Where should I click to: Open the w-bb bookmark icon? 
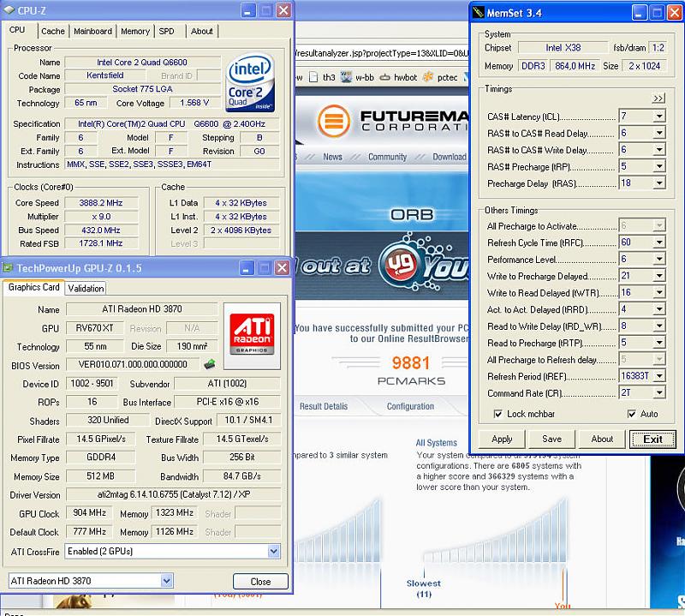click(347, 77)
